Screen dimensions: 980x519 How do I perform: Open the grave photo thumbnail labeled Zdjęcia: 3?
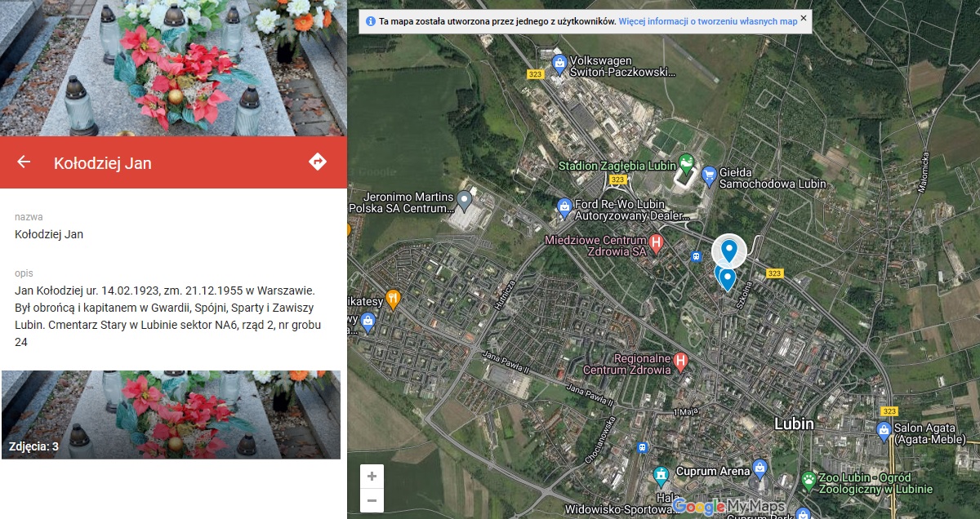[x=171, y=415]
